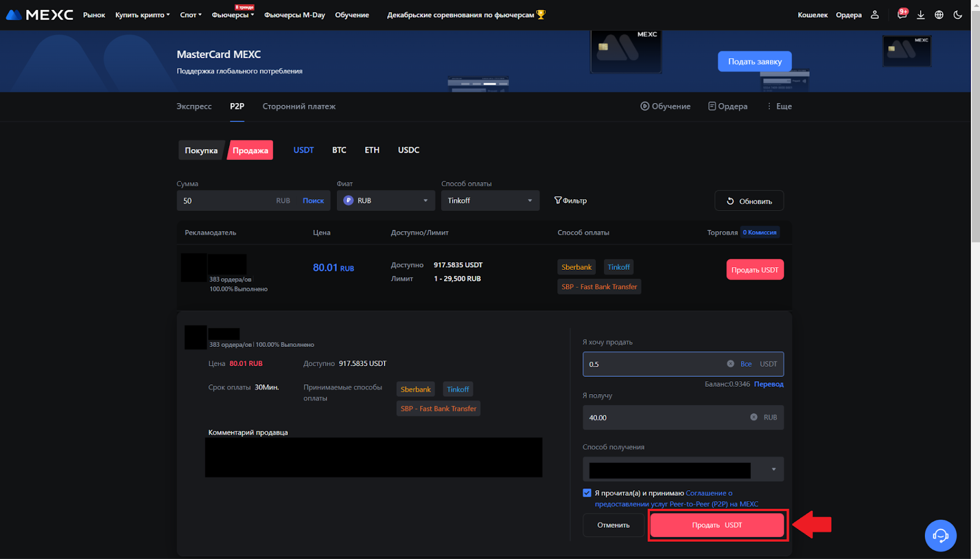Screen dimensions: 980x559
Task: Click the Перевод link near balance
Action: pos(769,384)
